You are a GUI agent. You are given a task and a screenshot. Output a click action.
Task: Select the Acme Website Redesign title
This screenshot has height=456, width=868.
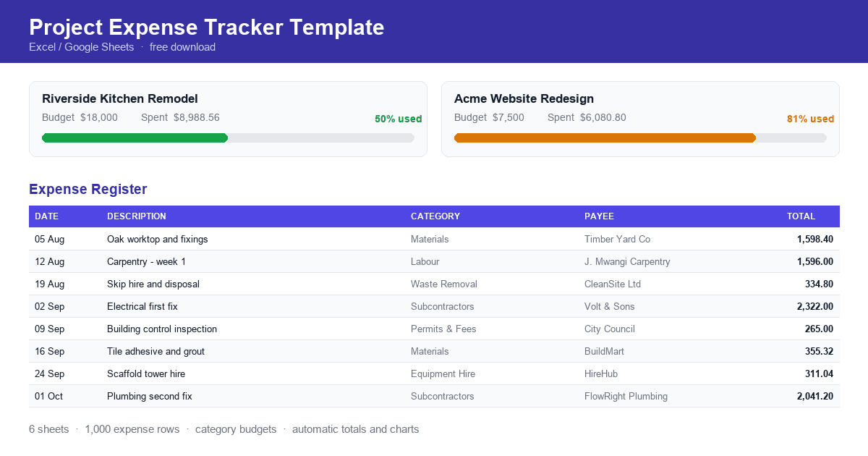point(524,98)
